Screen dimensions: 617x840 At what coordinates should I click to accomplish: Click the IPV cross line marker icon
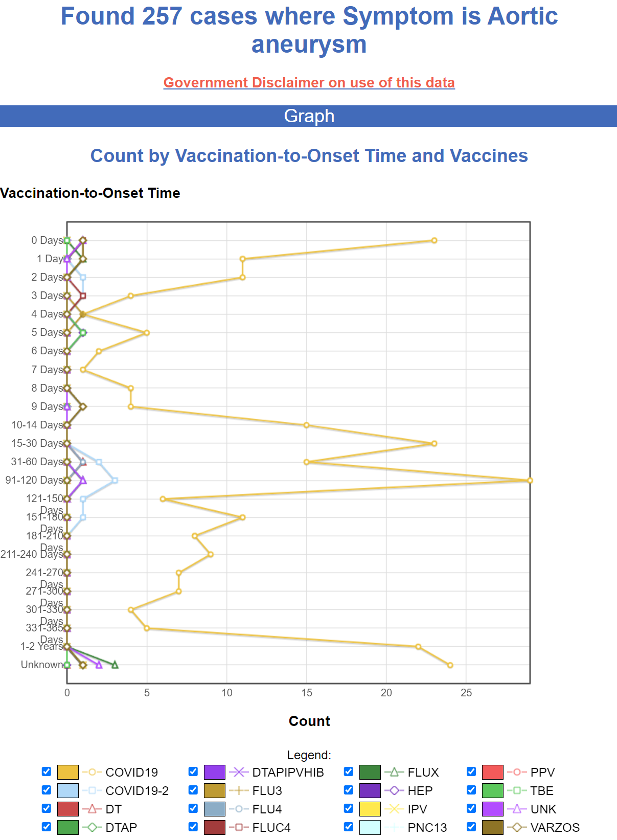[x=394, y=809]
